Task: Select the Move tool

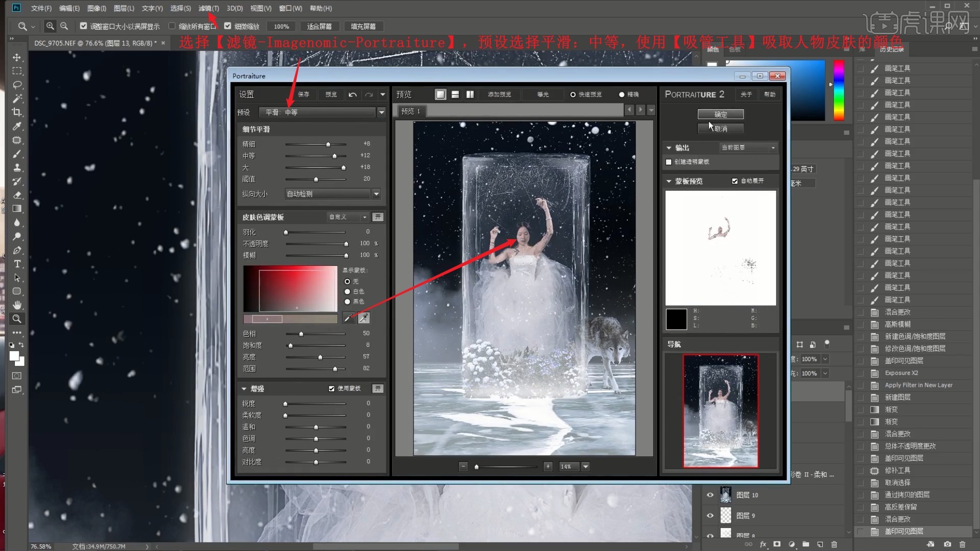Action: pos(17,57)
